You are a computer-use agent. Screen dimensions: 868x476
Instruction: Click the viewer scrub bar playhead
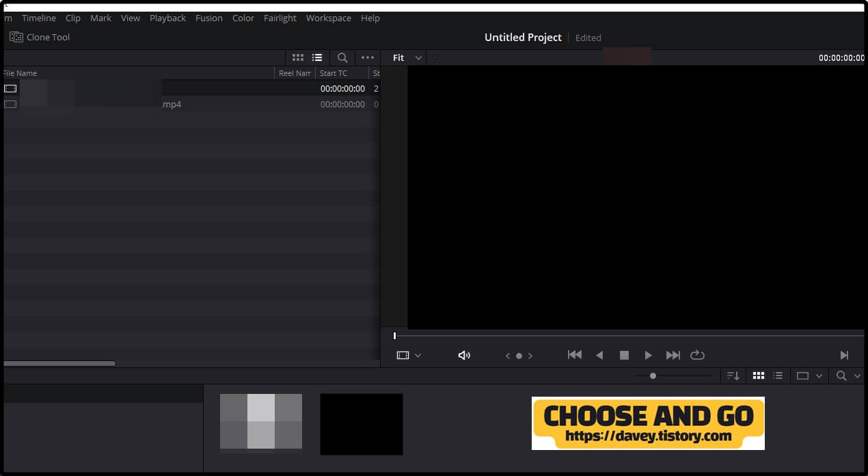(394, 336)
